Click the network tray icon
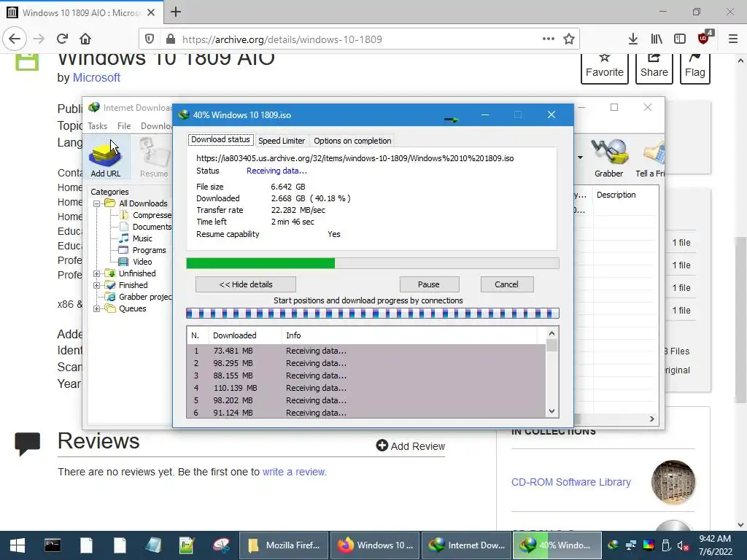 coord(631,545)
